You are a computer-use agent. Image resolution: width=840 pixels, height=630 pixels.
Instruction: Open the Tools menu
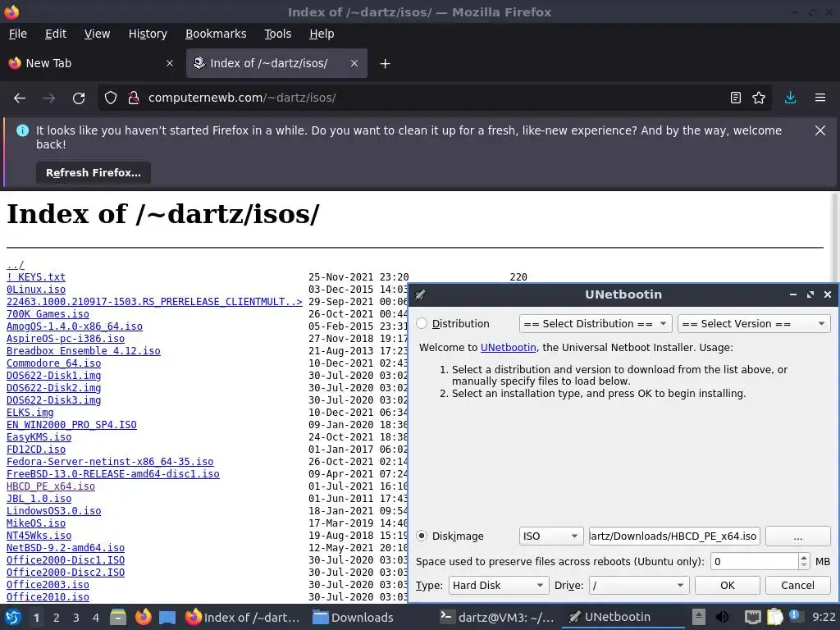[277, 34]
